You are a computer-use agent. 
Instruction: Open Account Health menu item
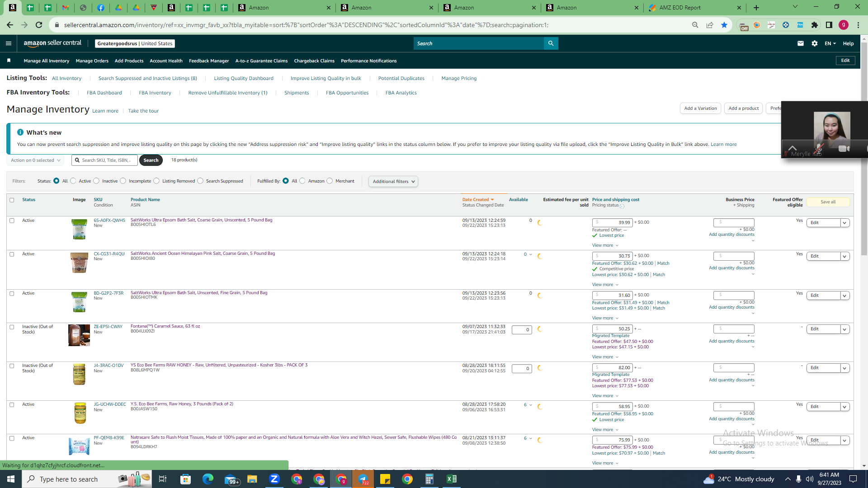pyautogui.click(x=166, y=61)
